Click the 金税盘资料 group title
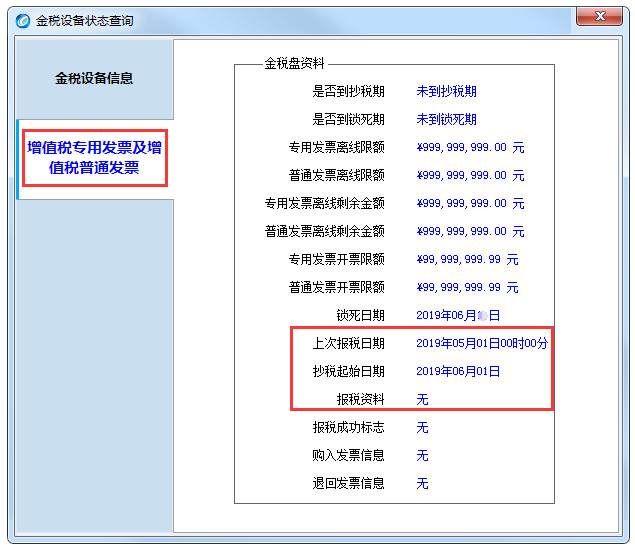 click(294, 63)
